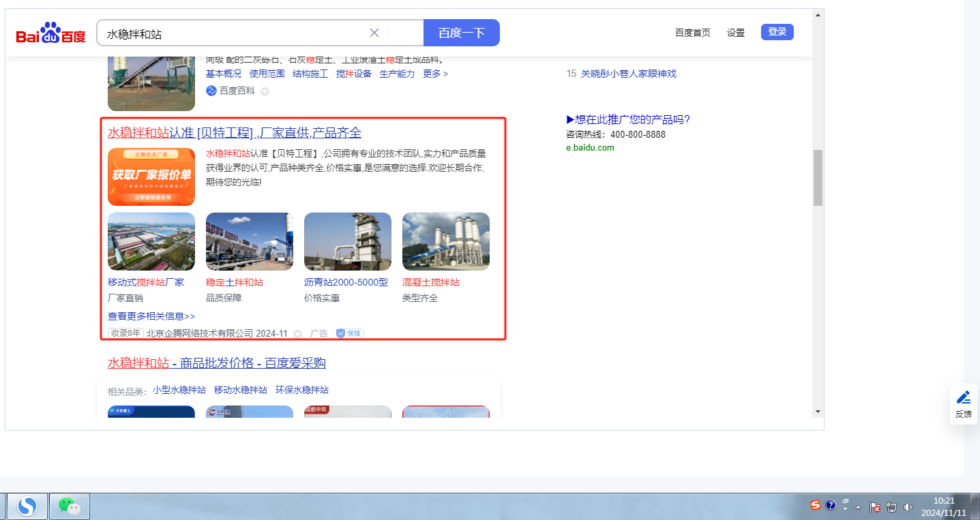980x520 pixels.
Task: Click the Baidu logo
Action: (51, 33)
